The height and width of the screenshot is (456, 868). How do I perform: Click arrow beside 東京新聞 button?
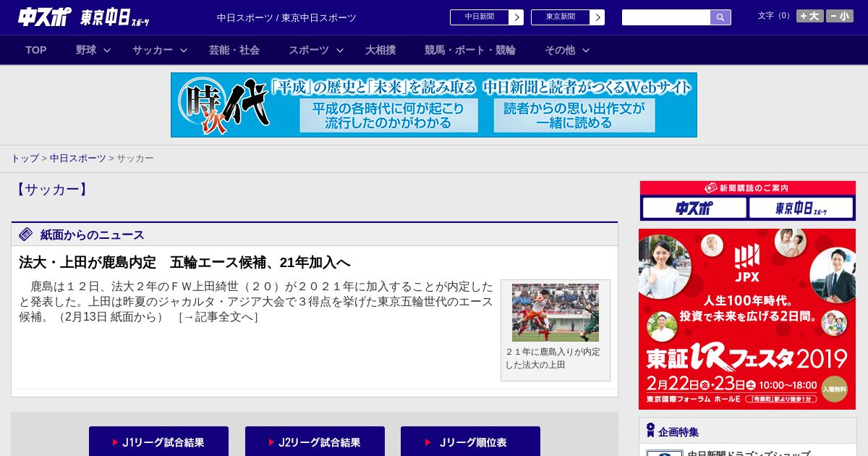pyautogui.click(x=597, y=17)
